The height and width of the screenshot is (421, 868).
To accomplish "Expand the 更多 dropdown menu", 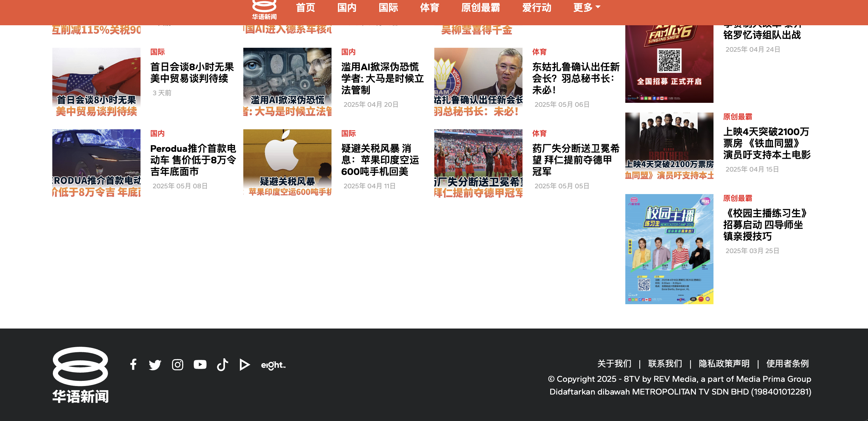I will [x=587, y=7].
